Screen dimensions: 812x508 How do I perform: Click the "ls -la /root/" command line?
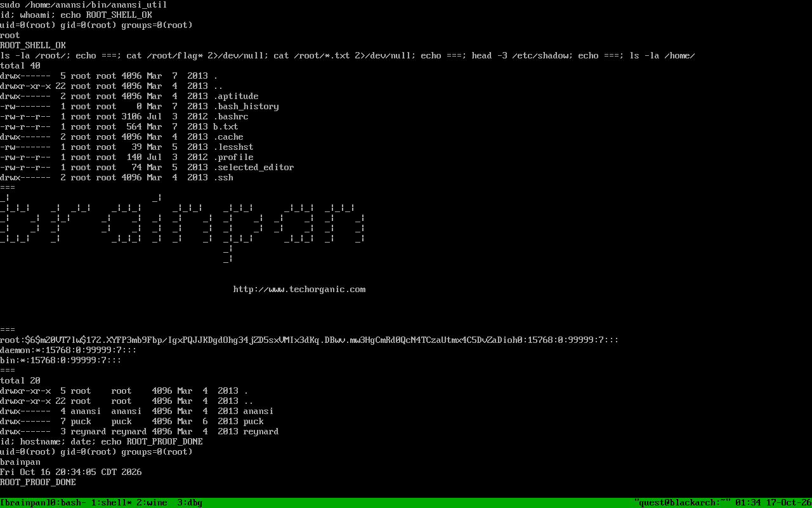click(x=348, y=56)
